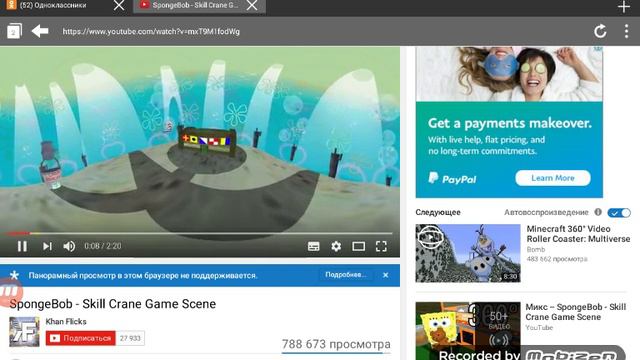Click the 788 673 просмотра view count

click(336, 344)
